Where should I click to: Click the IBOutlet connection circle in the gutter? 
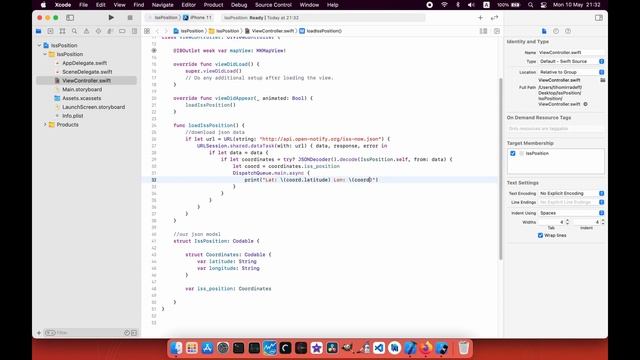[154, 51]
